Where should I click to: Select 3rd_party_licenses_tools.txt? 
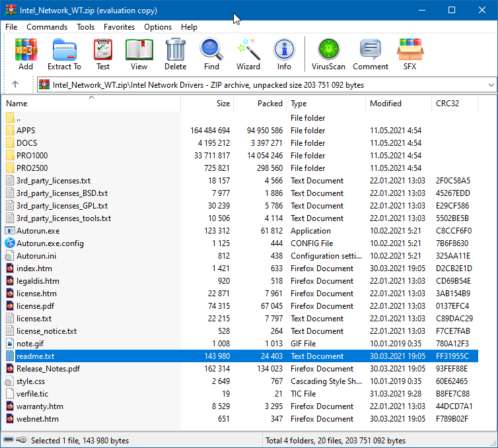pos(240,218)
